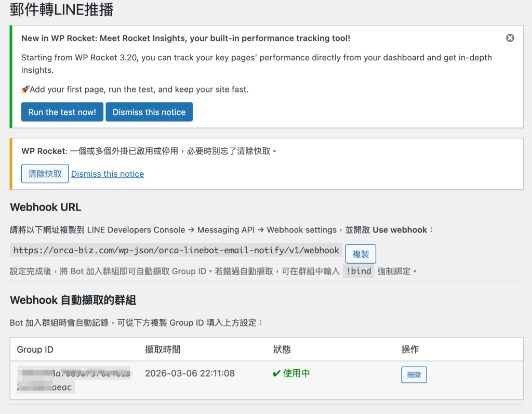Image resolution: width=532 pixels, height=414 pixels.
Task: Click the Webhook 自動擷取的群組 heading
Action: click(73, 300)
